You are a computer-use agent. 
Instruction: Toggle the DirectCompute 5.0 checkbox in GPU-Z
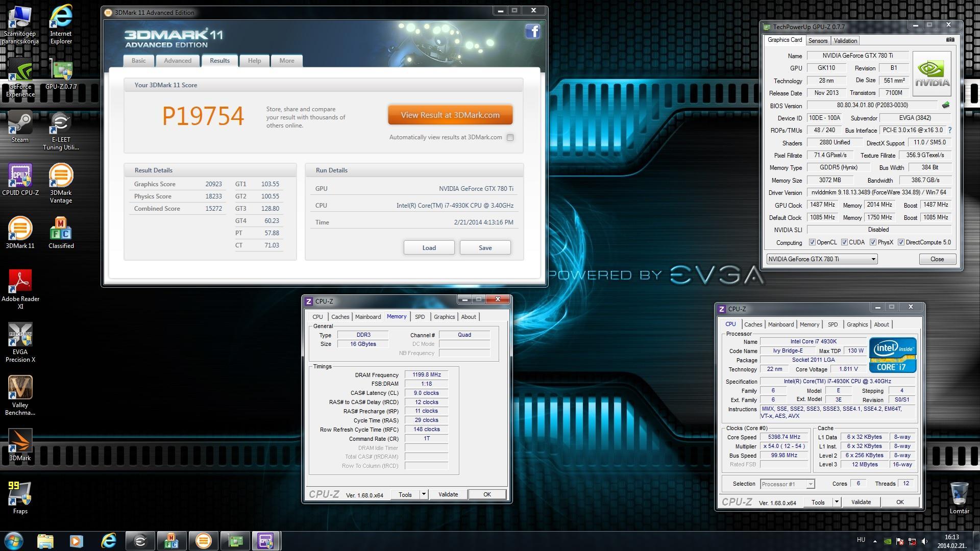tap(901, 242)
